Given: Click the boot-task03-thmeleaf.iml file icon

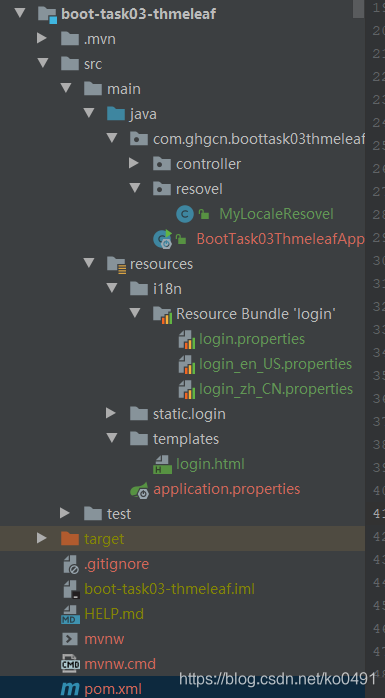Looking at the screenshot, I should [71, 589].
